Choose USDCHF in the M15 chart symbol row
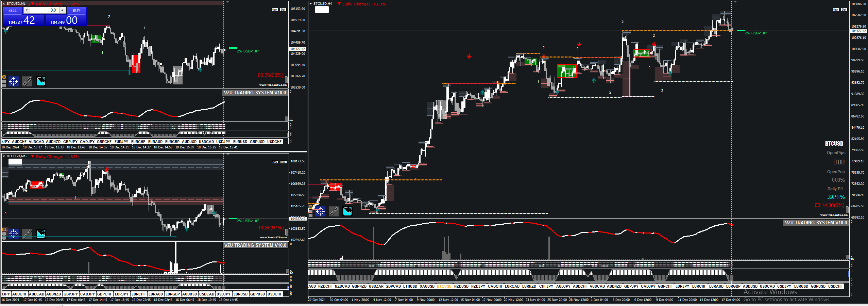The height and width of the screenshot is (306, 868). coord(275,294)
